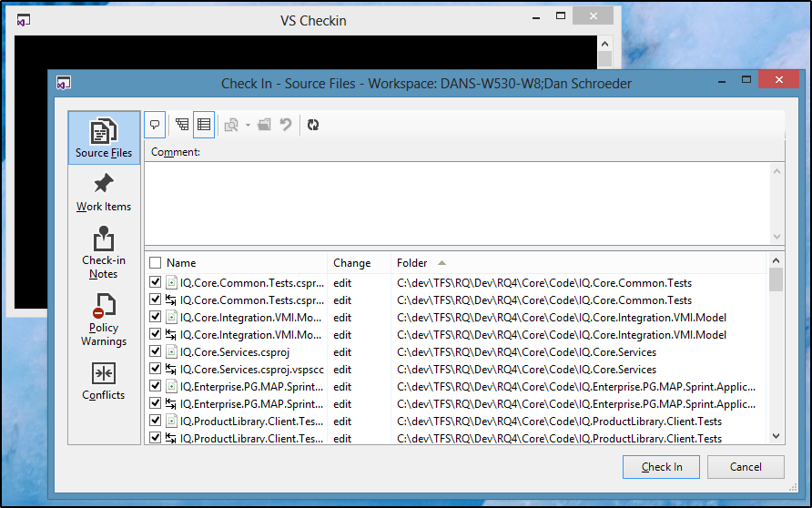
Task: Click the file list scrollbar thumb
Action: click(776, 279)
